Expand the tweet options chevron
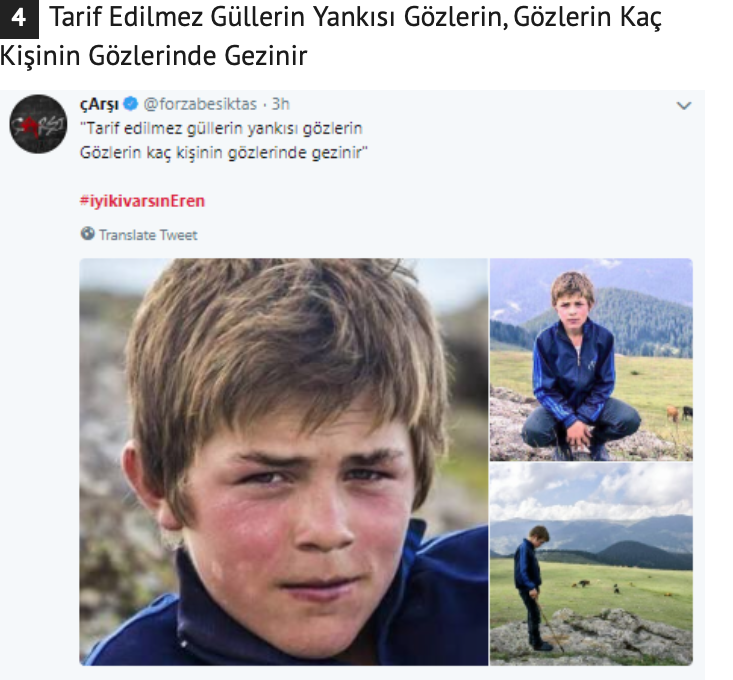Viewport: 733px width, 680px height. [683, 106]
